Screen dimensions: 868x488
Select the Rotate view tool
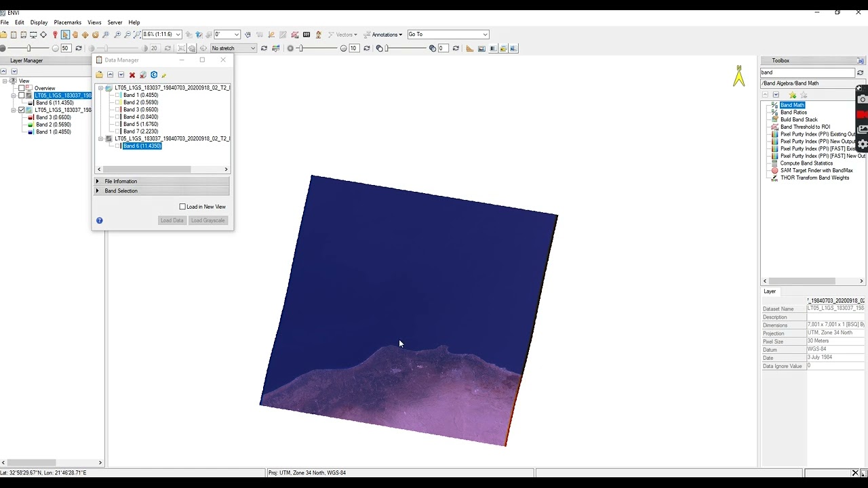point(96,35)
